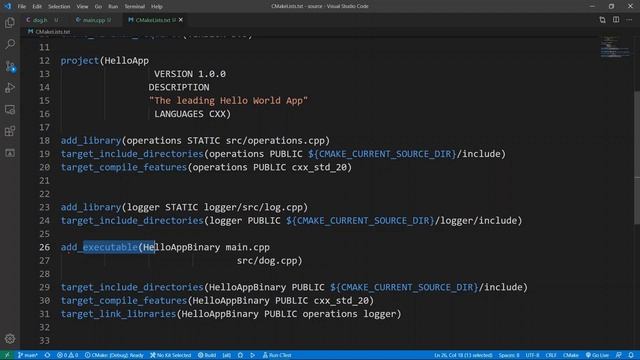
Task: Click the remote window indicator in status bar
Action: pos(7,355)
